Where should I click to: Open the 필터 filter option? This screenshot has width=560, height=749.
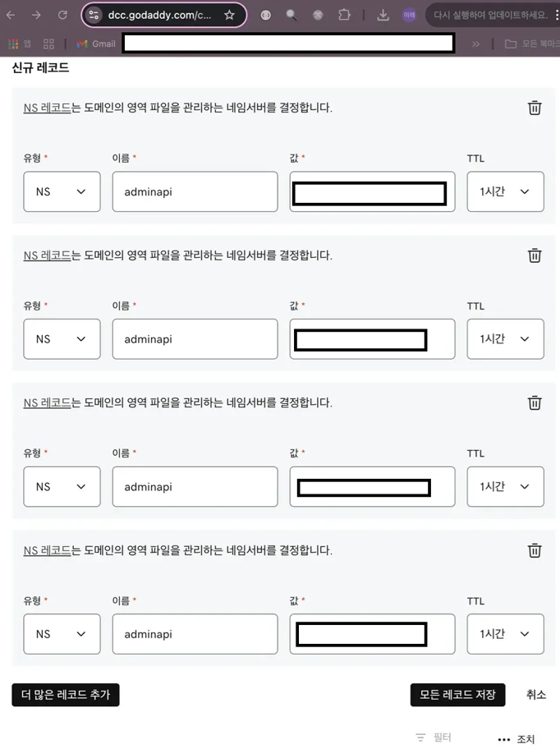pos(434,738)
